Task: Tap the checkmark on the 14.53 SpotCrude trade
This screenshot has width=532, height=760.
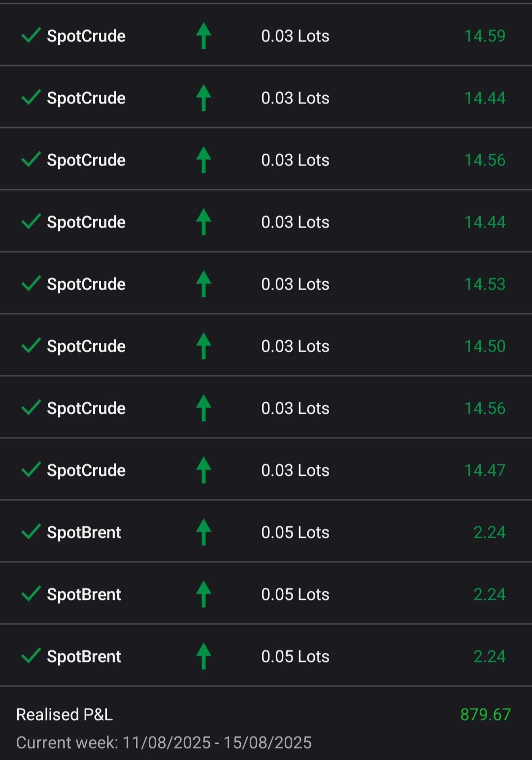Action: (x=31, y=284)
